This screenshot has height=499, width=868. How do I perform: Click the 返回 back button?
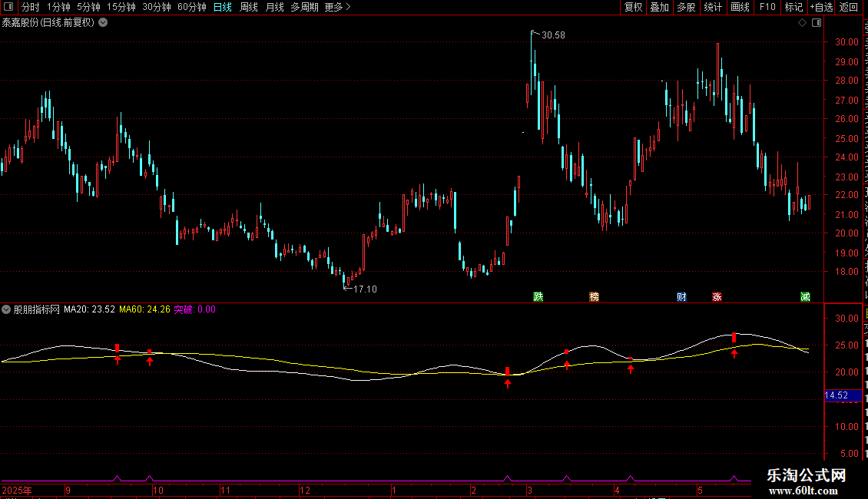pyautogui.click(x=849, y=7)
